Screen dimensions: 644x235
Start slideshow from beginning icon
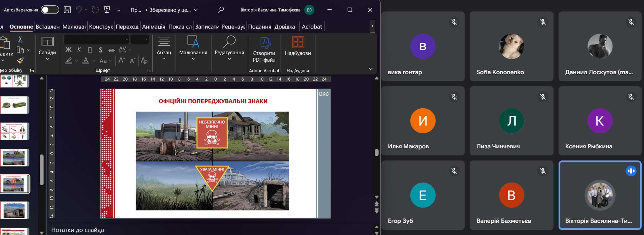tap(107, 10)
